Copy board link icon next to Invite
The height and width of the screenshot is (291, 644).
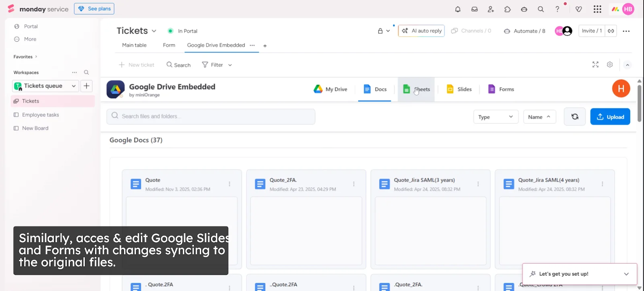click(x=611, y=31)
